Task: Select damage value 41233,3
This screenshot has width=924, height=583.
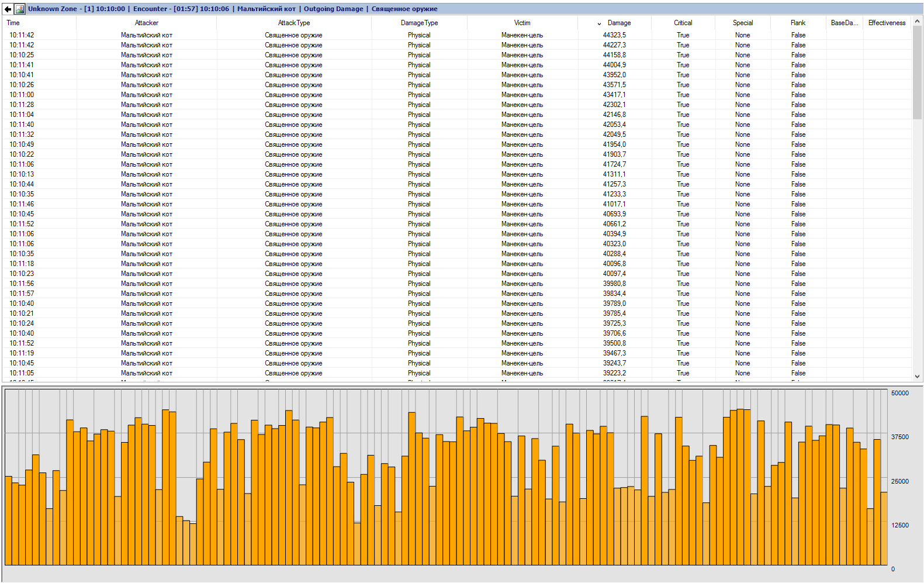Action: coord(614,194)
